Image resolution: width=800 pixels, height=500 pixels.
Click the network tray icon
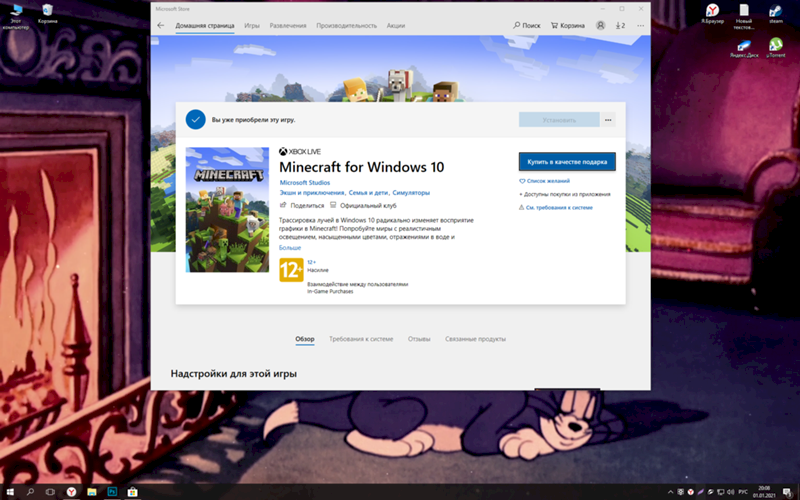click(x=721, y=492)
